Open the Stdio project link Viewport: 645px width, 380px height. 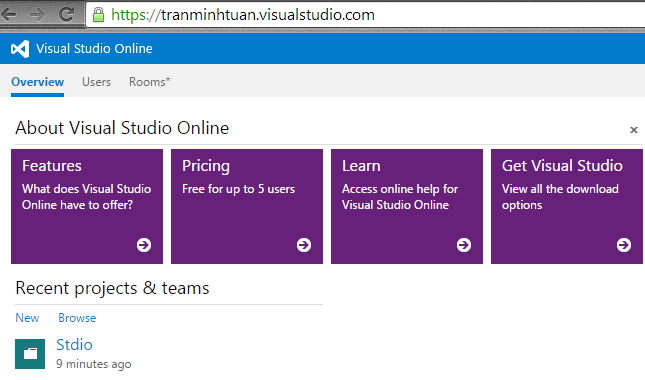(x=74, y=345)
